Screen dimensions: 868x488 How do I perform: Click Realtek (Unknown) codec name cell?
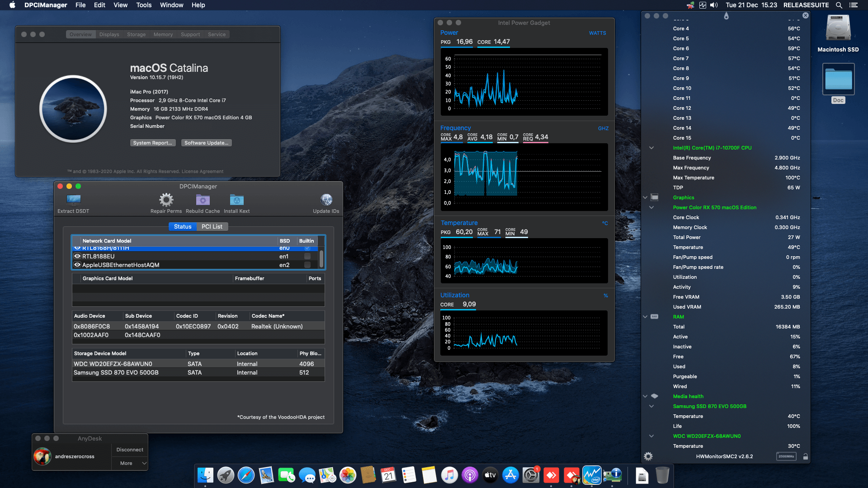click(277, 326)
